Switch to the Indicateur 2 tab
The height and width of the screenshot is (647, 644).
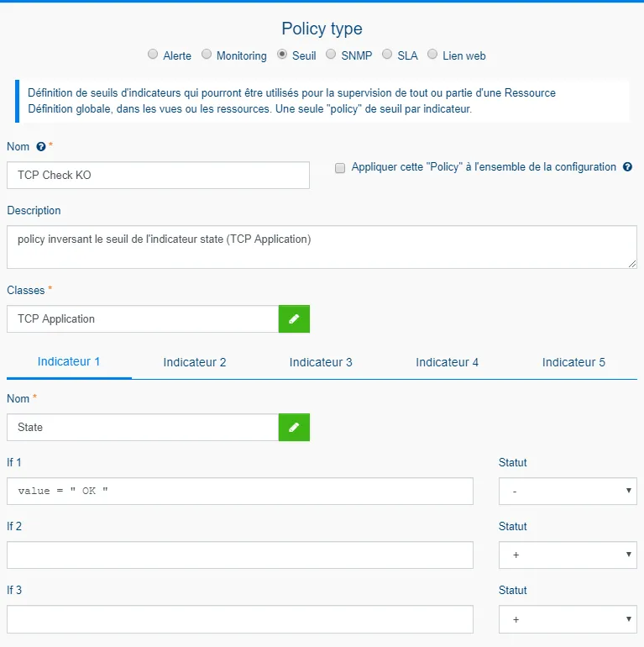(x=195, y=362)
